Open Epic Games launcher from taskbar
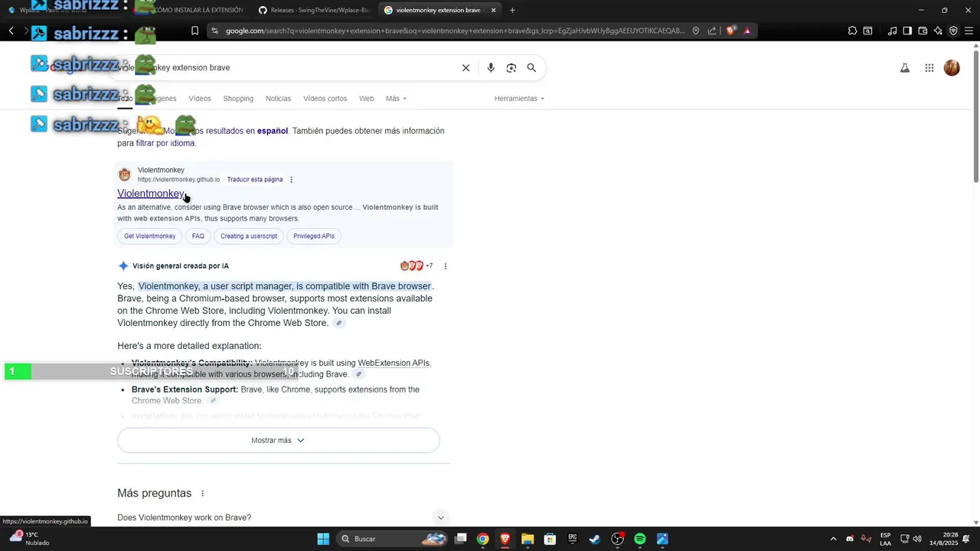 pyautogui.click(x=572, y=539)
